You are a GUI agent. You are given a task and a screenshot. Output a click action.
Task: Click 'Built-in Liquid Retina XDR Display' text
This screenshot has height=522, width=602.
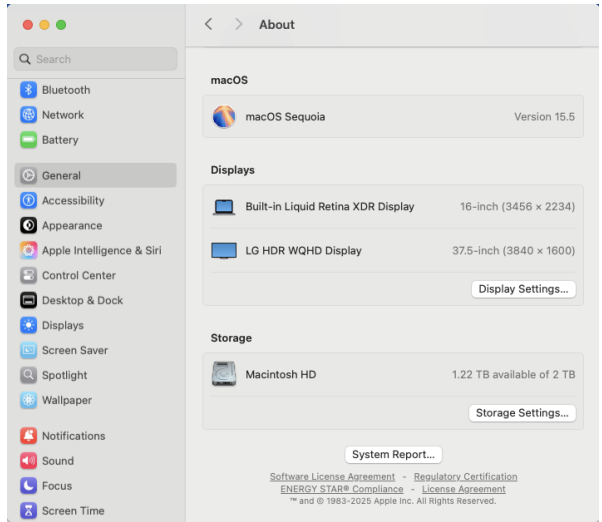[330, 206]
